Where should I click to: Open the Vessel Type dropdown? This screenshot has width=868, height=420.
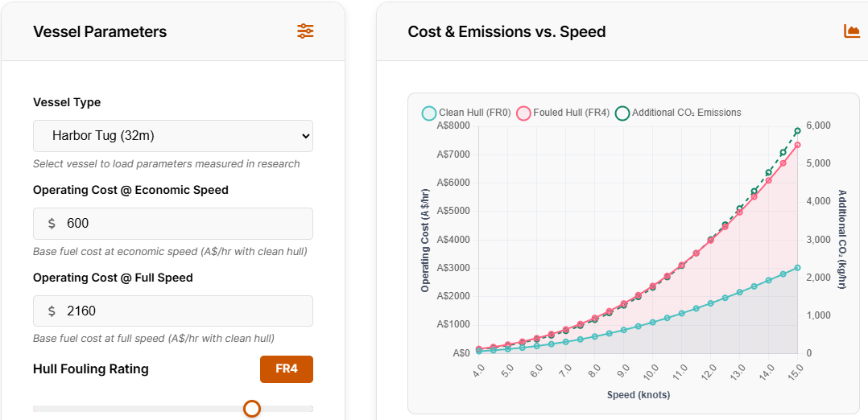point(172,136)
